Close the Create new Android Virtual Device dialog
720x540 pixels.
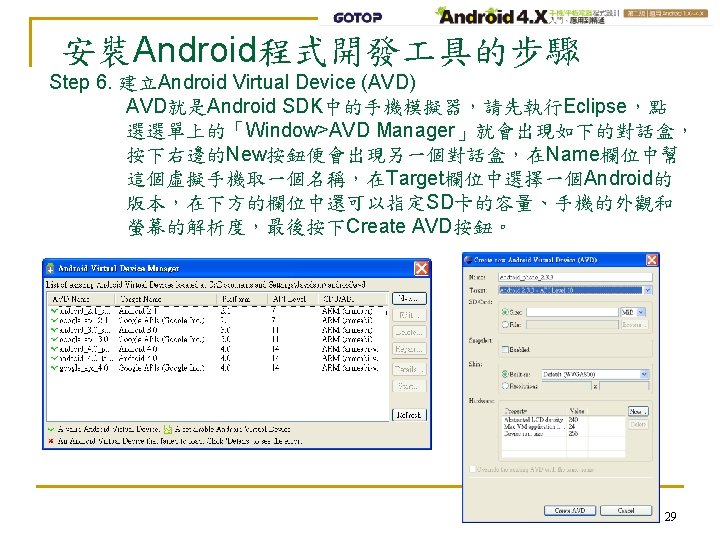(x=652, y=259)
